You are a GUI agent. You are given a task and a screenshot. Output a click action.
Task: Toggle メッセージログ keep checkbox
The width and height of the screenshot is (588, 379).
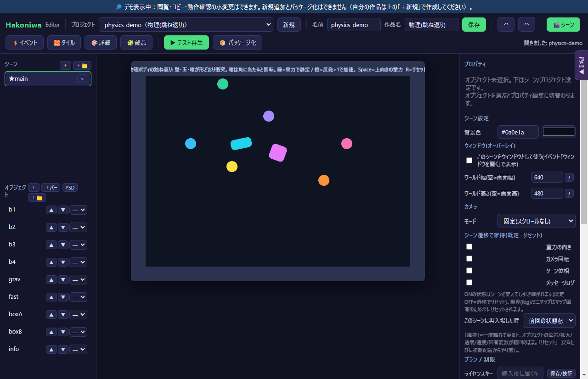[469, 283]
